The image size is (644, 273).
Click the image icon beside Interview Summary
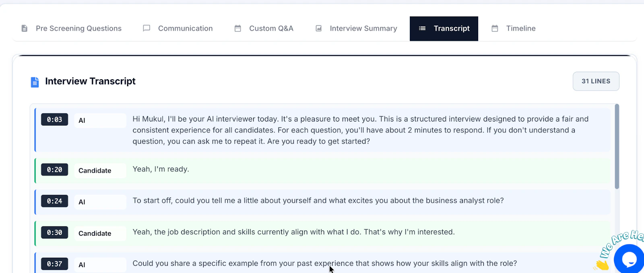click(x=318, y=28)
